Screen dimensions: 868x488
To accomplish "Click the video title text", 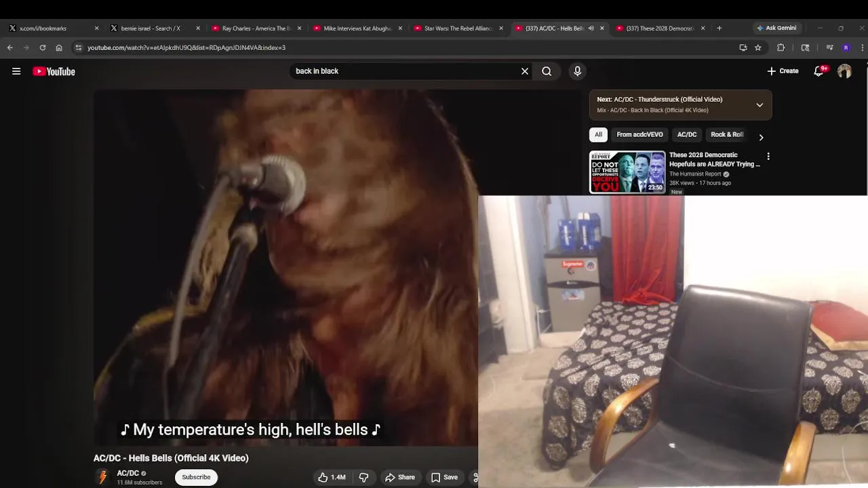I will point(171,458).
